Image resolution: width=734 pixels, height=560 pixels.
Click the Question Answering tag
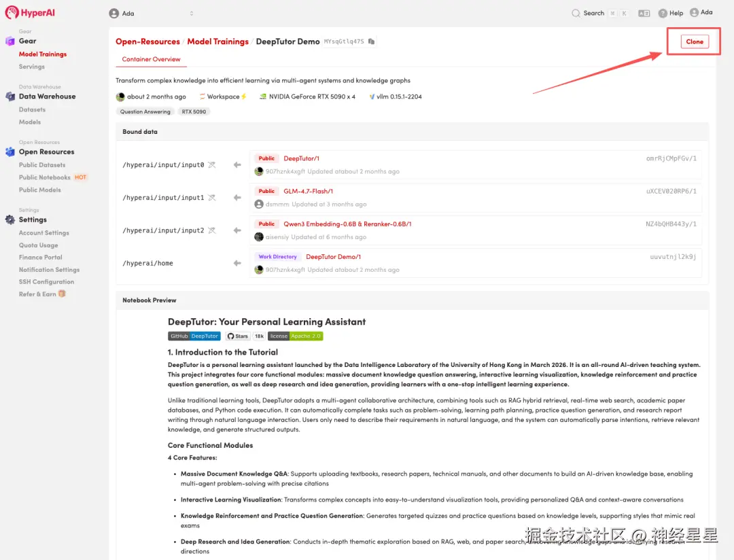pos(145,111)
